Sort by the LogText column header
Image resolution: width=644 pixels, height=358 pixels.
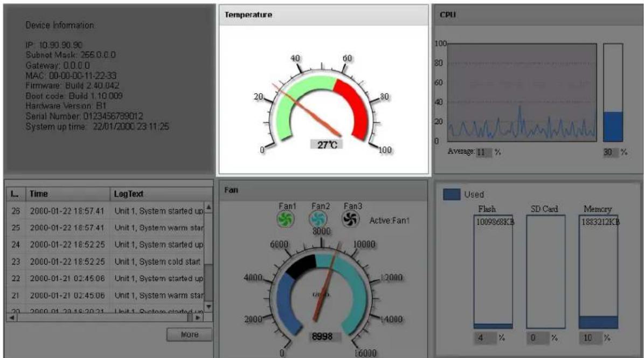coord(161,194)
